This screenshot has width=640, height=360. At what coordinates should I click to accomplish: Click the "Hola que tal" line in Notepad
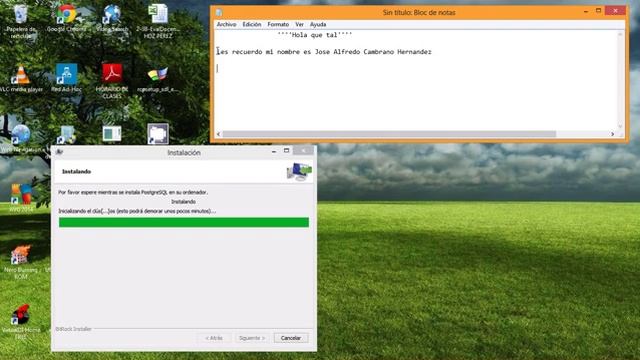click(x=315, y=35)
